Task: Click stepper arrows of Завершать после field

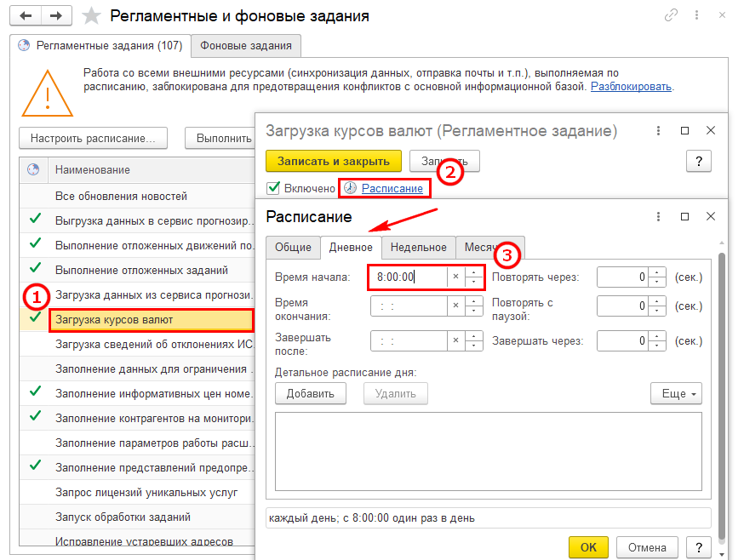Action: (473, 340)
